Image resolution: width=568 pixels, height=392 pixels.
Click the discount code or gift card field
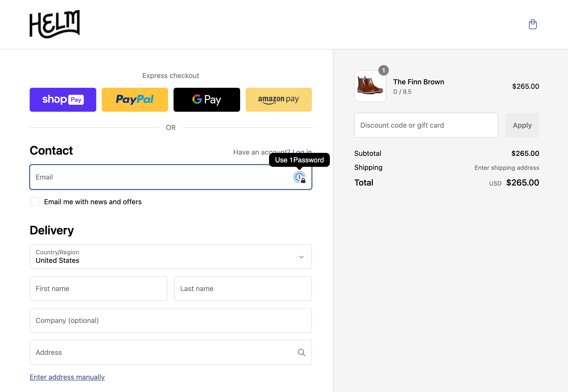tap(426, 125)
